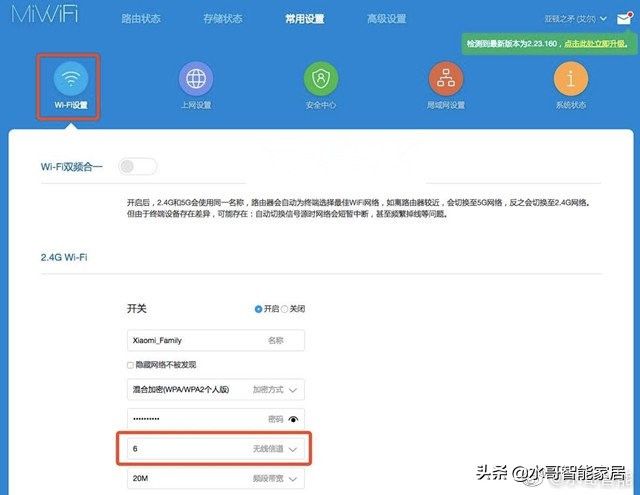Screen dimensions: 640x495
Task: Switch to the 存储状态 tab
Action: [223, 19]
